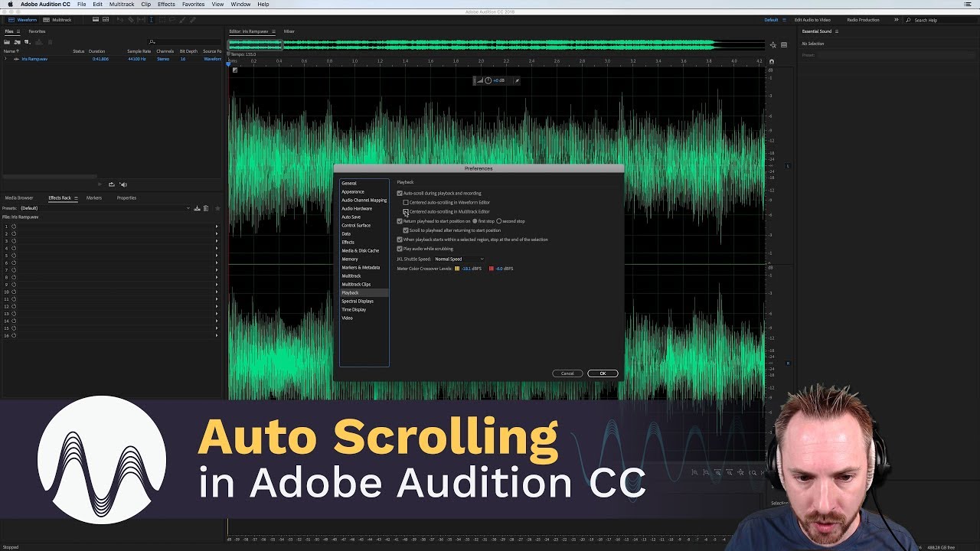Switch to Markers tab
The width and height of the screenshot is (980, 551).
(x=94, y=198)
